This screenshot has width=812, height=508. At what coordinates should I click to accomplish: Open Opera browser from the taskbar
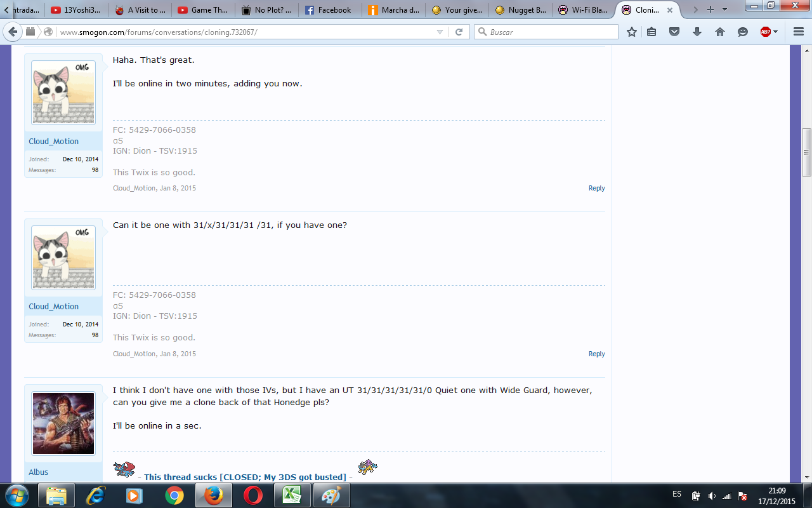[x=253, y=495]
